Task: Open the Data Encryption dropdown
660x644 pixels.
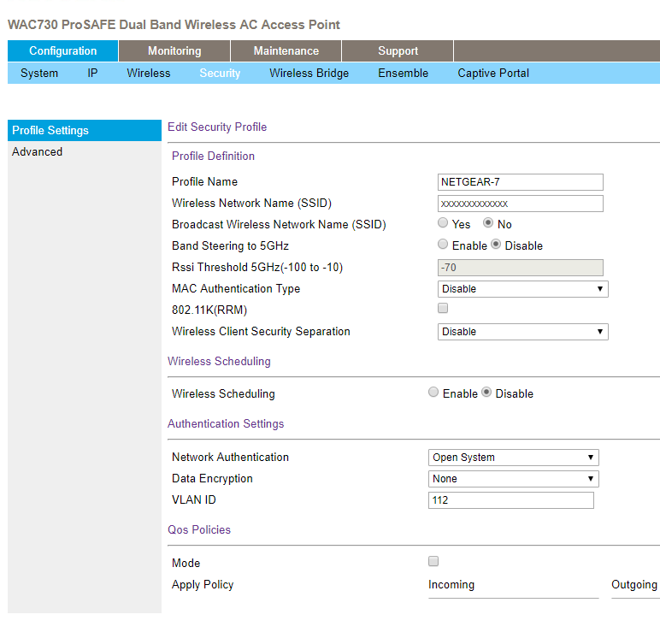Action: [x=514, y=479]
